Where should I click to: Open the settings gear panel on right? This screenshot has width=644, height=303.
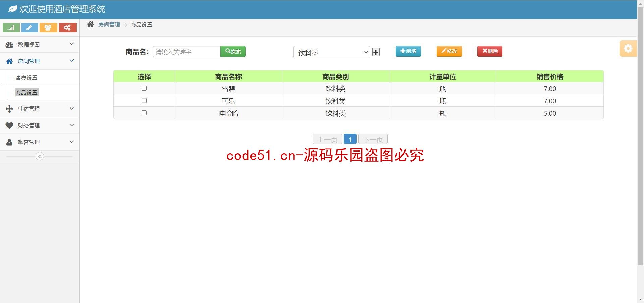628,48
